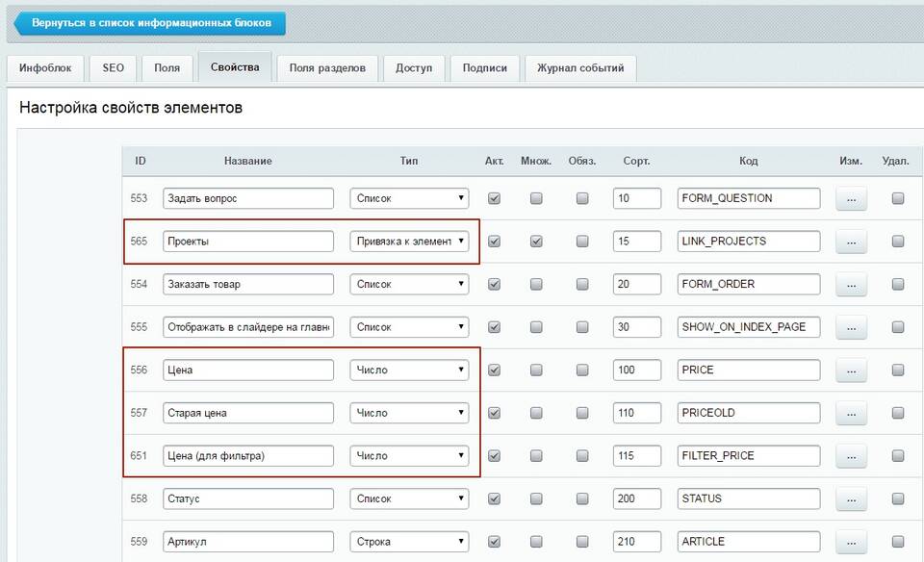This screenshot has height=562, width=924.
Task: Click the Проекты name field
Action: 248,242
